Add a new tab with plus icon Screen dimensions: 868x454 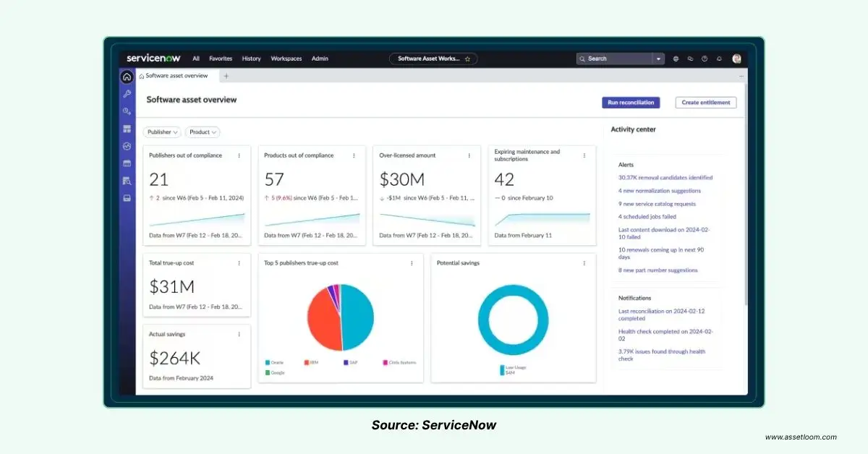[226, 76]
